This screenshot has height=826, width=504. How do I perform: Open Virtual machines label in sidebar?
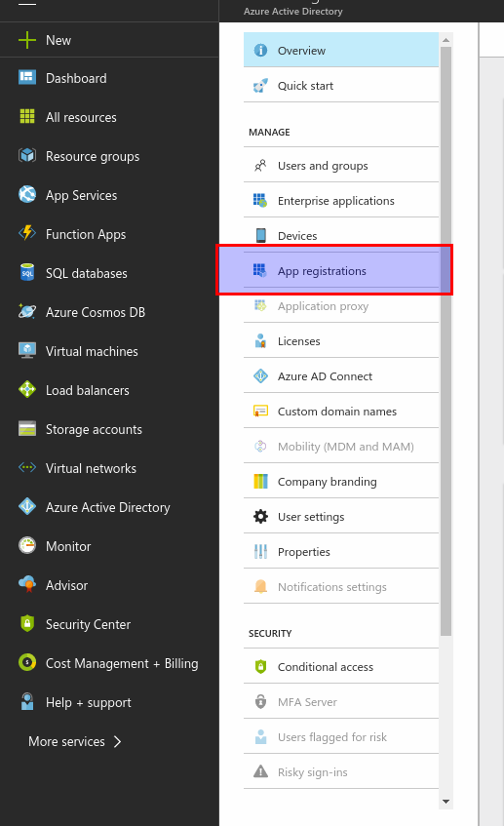(92, 351)
